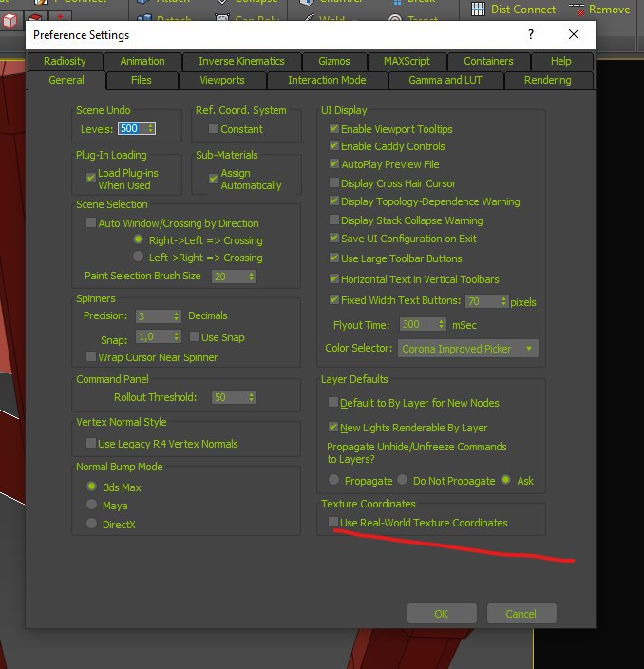Open the Inverse Kinematics tab

241,61
